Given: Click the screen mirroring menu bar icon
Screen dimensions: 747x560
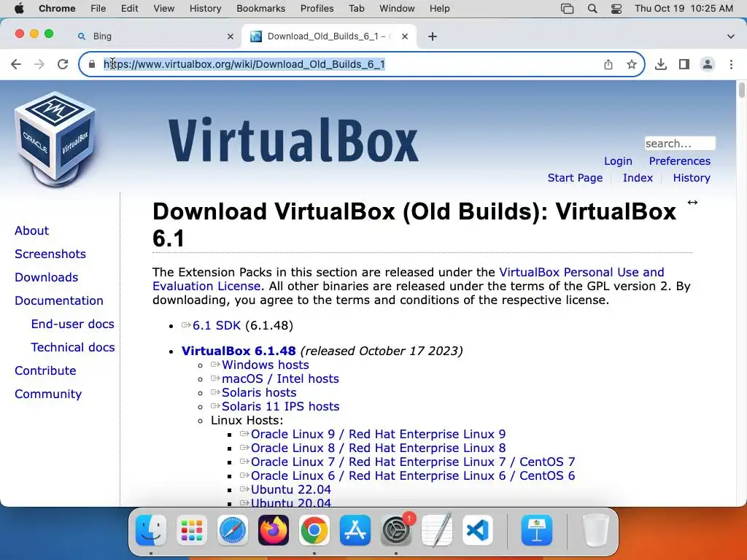Looking at the screenshot, I should click(567, 9).
